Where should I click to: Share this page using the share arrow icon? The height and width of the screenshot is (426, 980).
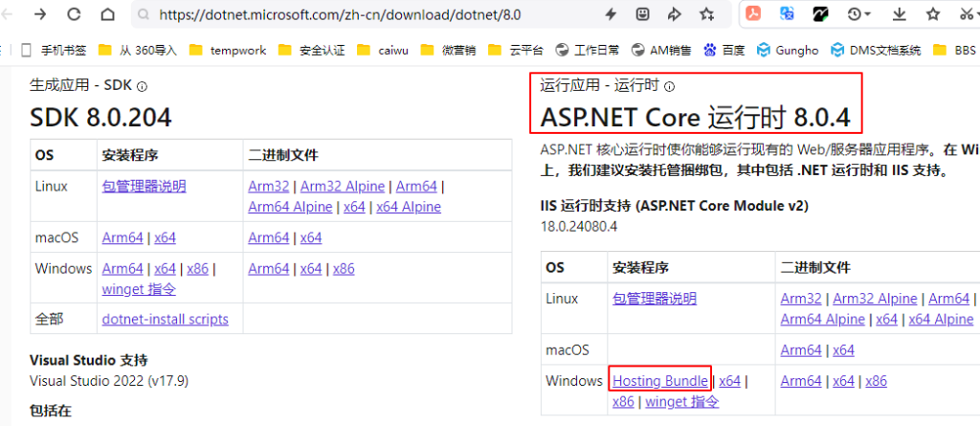coord(674,14)
